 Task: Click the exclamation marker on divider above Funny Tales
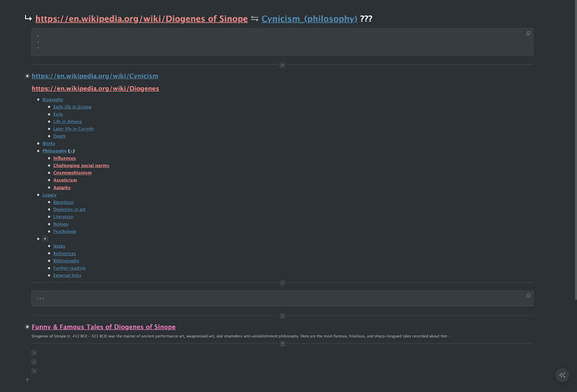(283, 316)
